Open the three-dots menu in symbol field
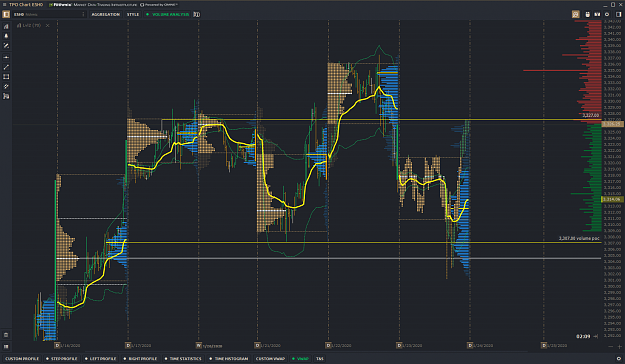The height and width of the screenshot is (364, 625). (x=83, y=14)
